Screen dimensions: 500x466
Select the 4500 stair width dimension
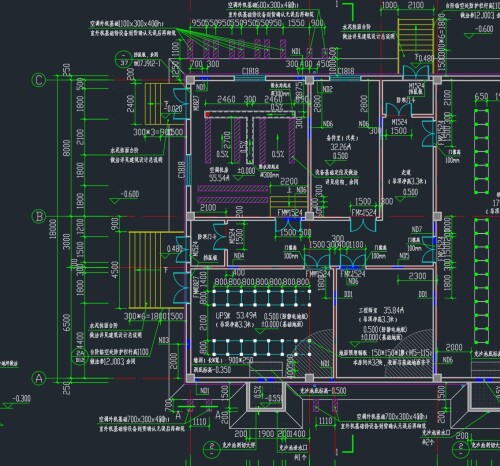(114, 270)
